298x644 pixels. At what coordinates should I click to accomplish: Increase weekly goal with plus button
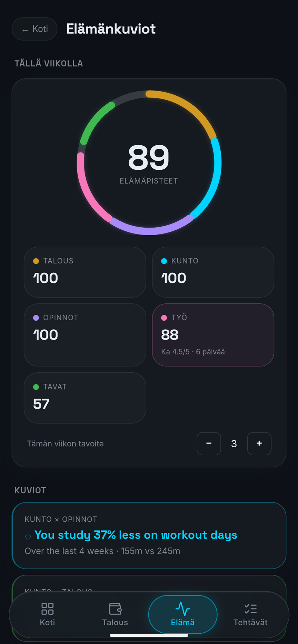[259, 444]
